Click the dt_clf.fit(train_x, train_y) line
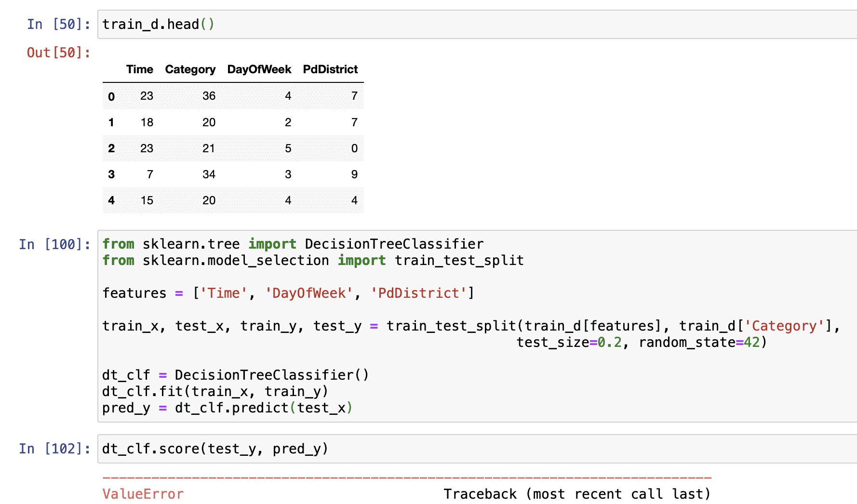857x504 pixels. click(215, 392)
